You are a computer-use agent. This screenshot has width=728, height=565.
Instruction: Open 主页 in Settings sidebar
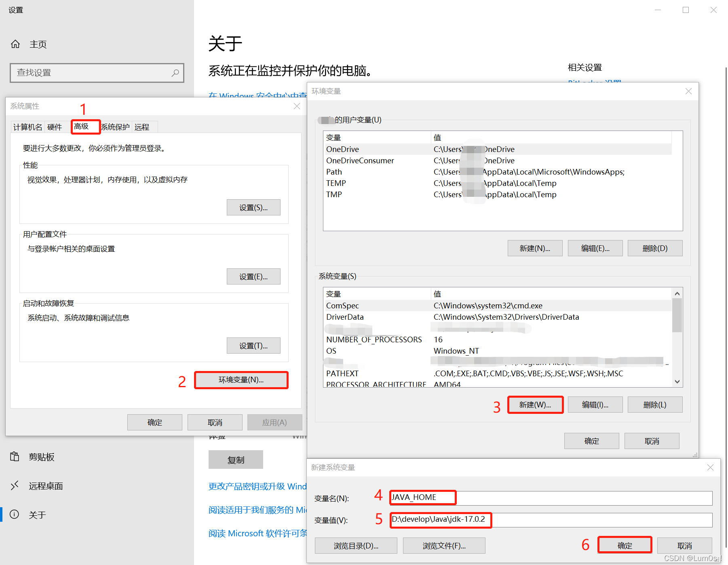tap(38, 44)
